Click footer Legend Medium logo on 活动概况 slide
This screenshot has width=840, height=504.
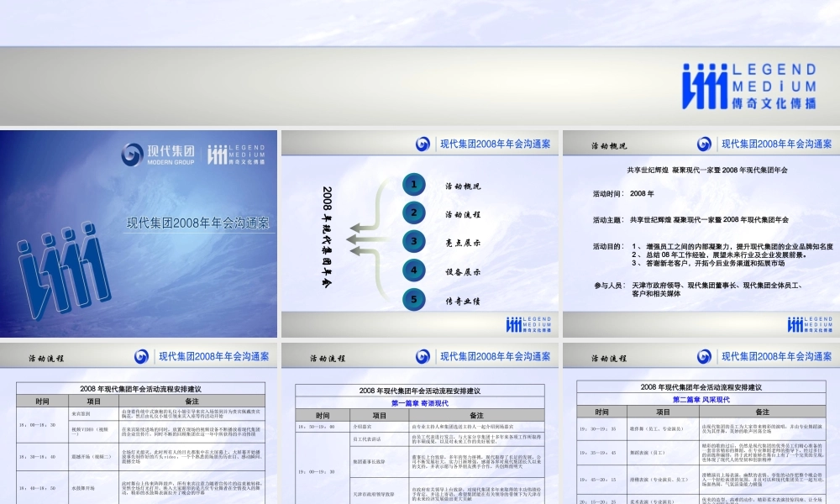point(810,324)
